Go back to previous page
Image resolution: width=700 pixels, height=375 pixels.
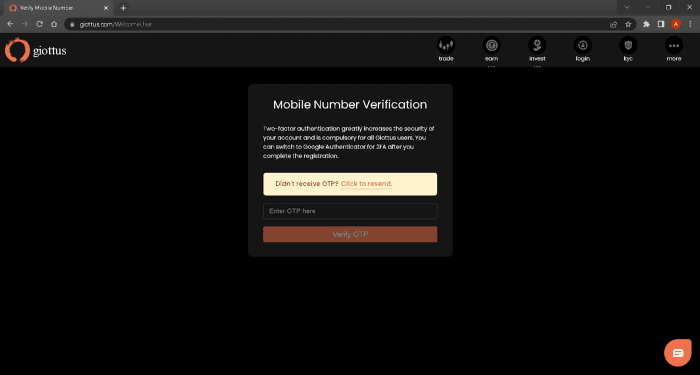point(10,24)
